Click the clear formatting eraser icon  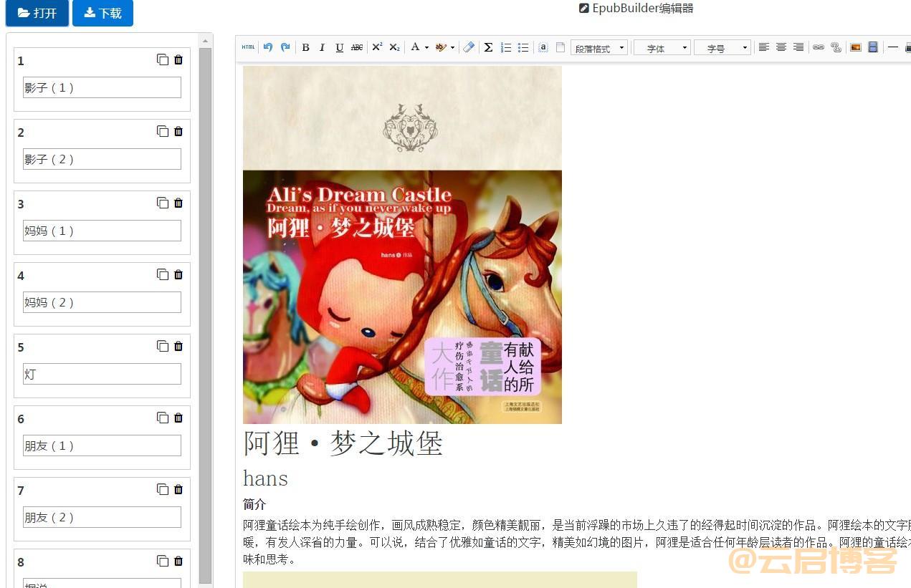[x=469, y=47]
